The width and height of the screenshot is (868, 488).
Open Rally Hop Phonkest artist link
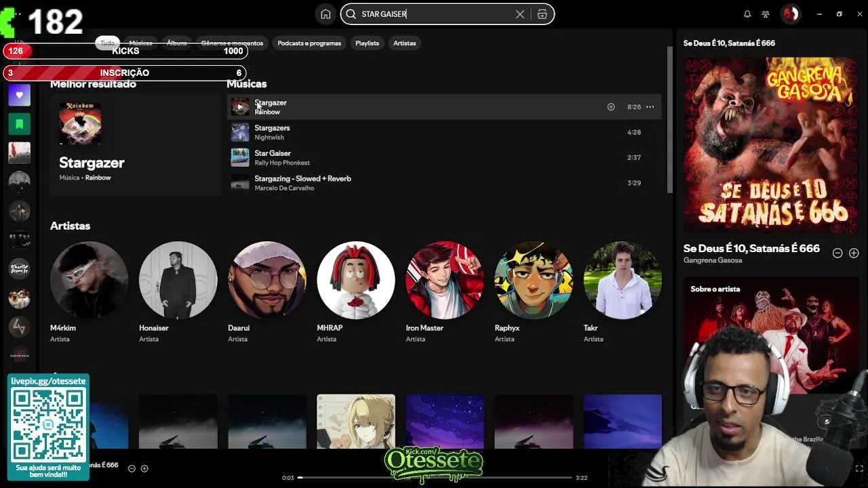282,163
